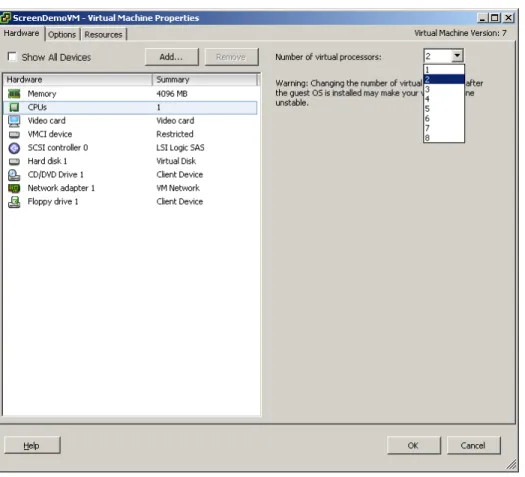Screen dimensions: 525x477
Task: Click Client Device summary for CD/DVD Drive
Action: pos(179,175)
